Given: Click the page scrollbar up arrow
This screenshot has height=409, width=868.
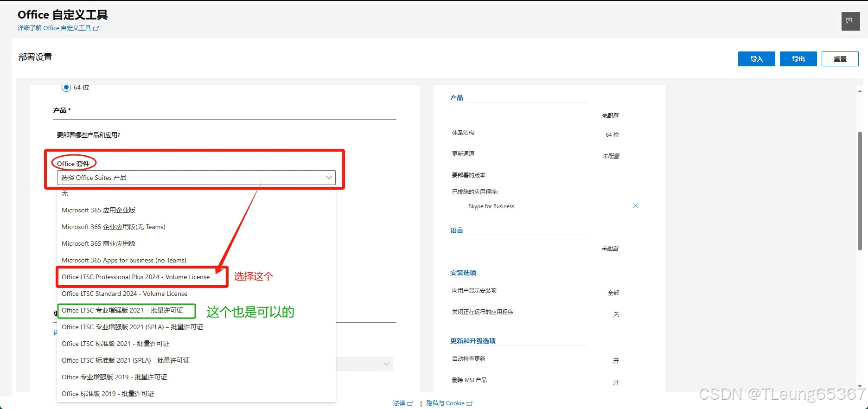Looking at the screenshot, I should click(x=860, y=91).
